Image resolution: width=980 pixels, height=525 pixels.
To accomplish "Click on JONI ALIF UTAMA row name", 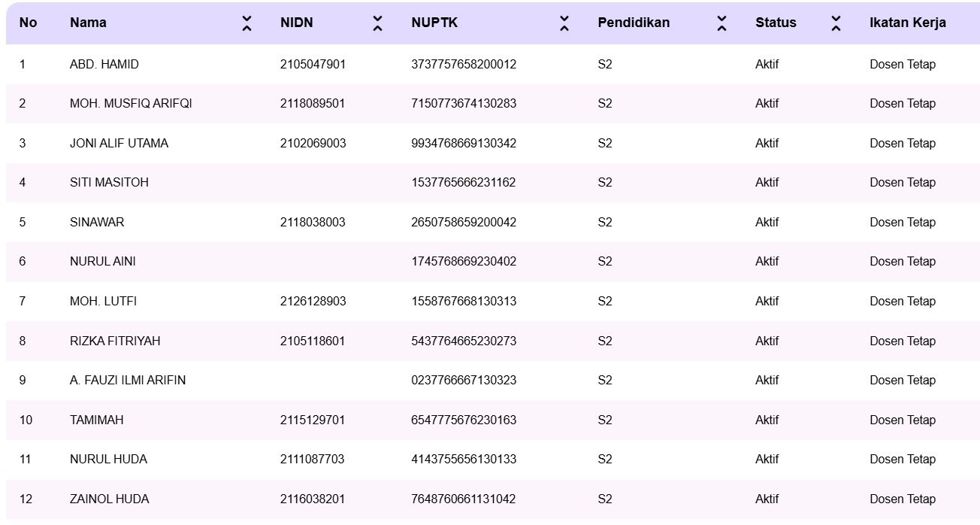I will 119,144.
